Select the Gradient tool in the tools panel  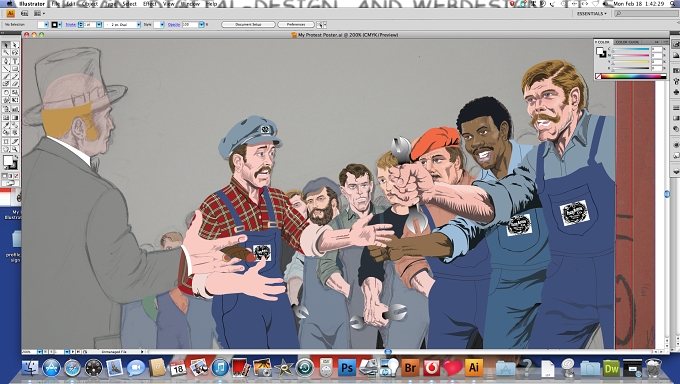(x=15, y=117)
